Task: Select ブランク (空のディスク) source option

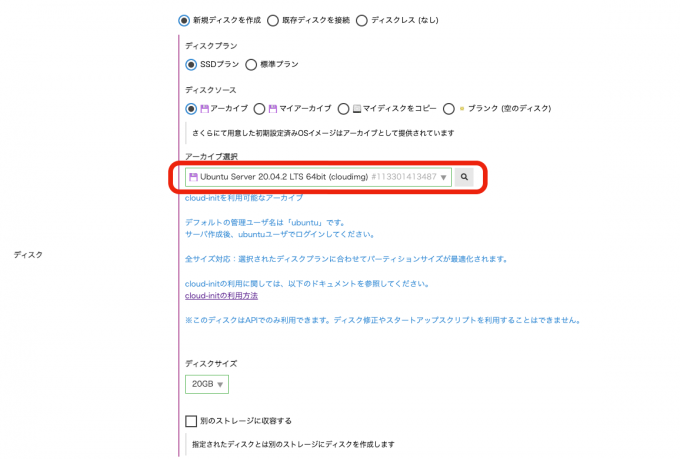Action: [449, 108]
